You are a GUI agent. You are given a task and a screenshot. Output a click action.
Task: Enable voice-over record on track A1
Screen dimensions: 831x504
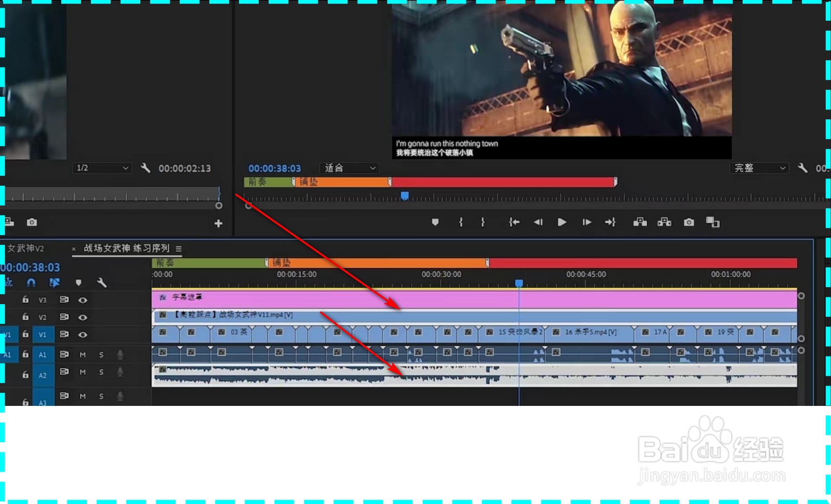[x=120, y=355]
